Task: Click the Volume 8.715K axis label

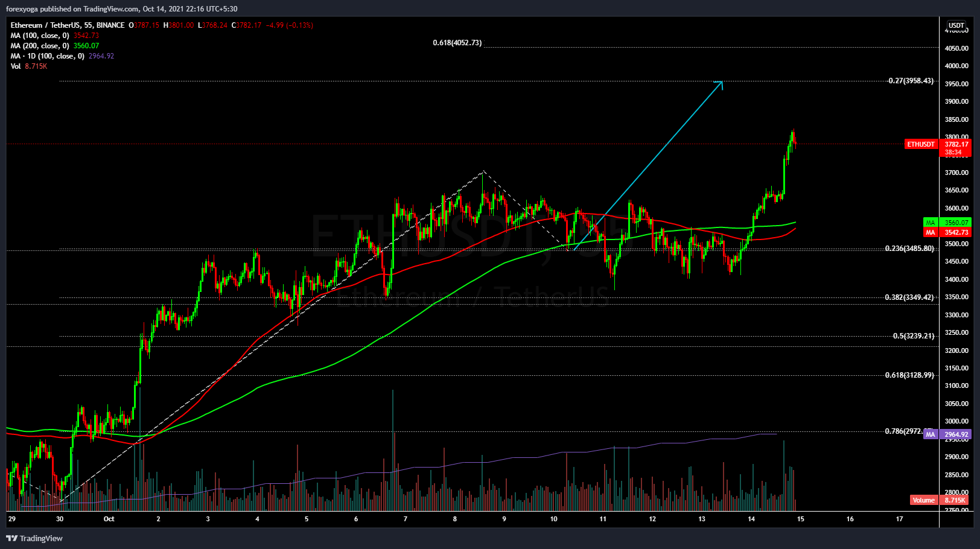Action: [940, 500]
